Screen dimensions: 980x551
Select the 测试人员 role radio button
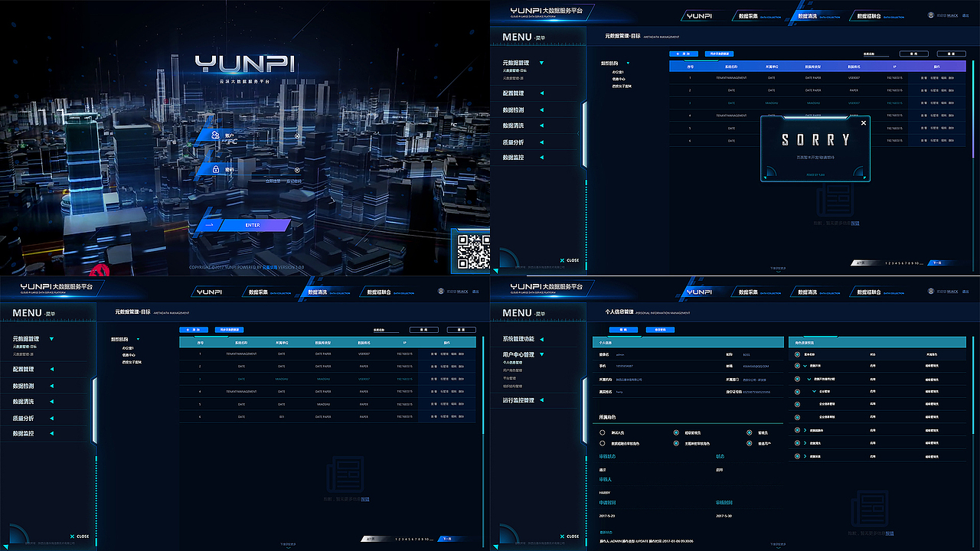[603, 432]
